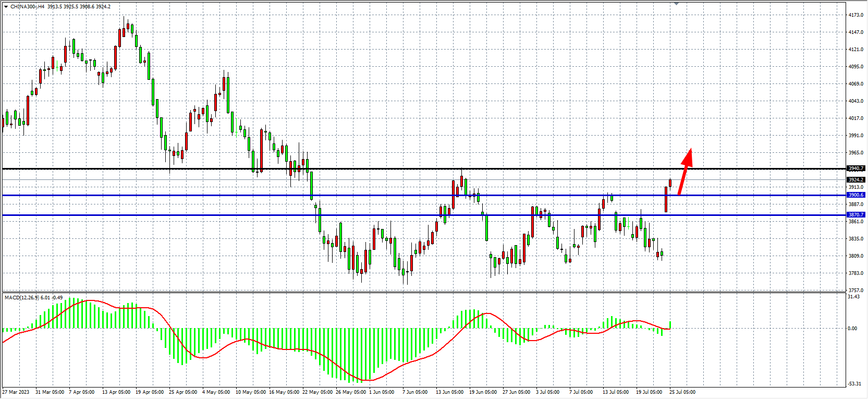This screenshot has height=399, width=868.
Task: Click the 25 Jul 05:00 date label
Action: pos(682,392)
